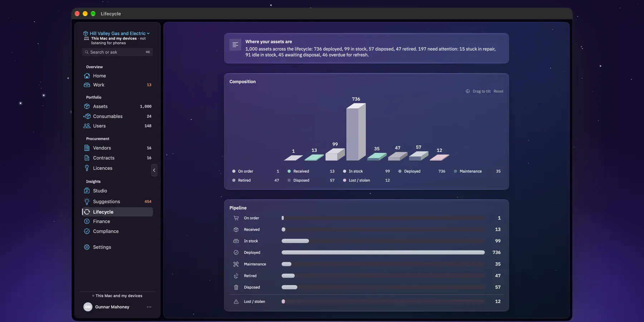
Task: Click the Deployed pipeline progress bar
Action: point(383,253)
